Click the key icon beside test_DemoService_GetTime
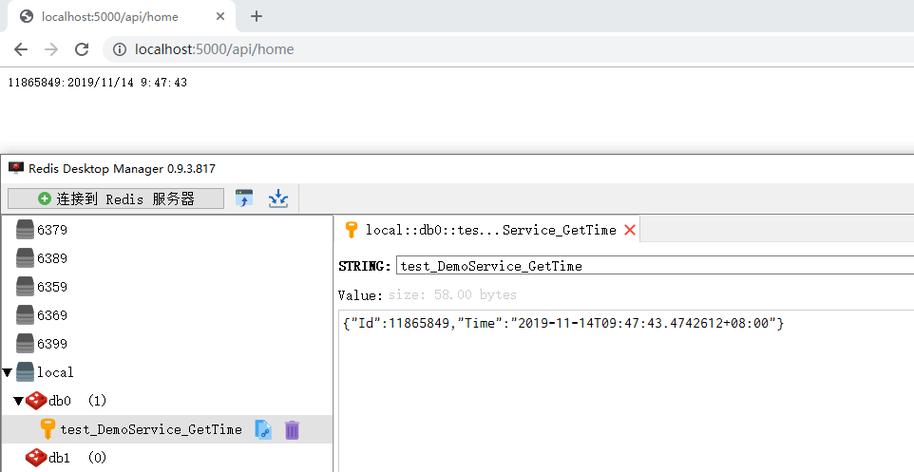Image resolution: width=914 pixels, height=472 pixels. click(x=47, y=429)
